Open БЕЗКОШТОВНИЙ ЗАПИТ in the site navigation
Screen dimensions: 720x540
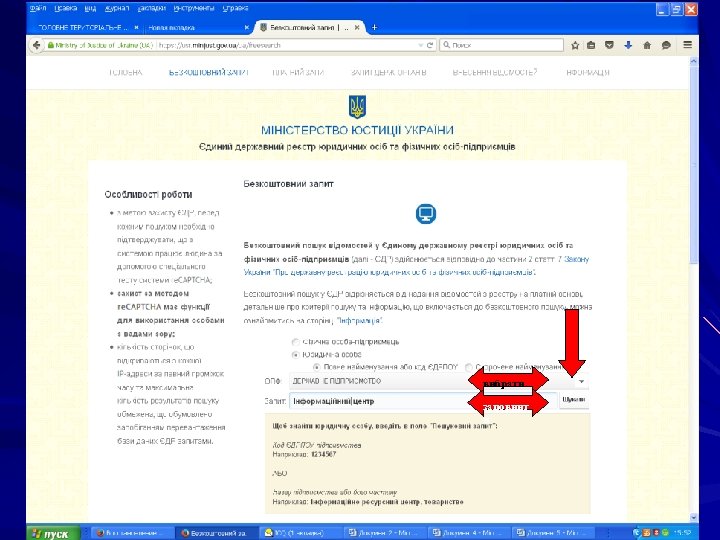(208, 72)
